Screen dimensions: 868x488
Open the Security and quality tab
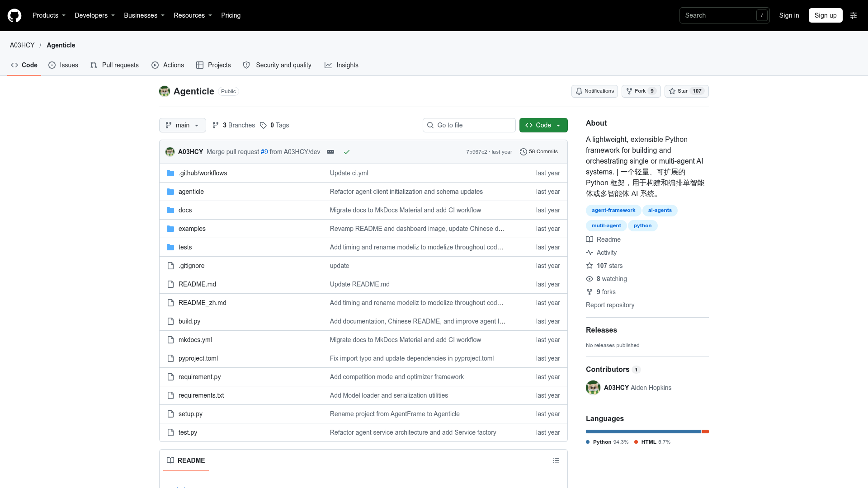click(x=277, y=65)
